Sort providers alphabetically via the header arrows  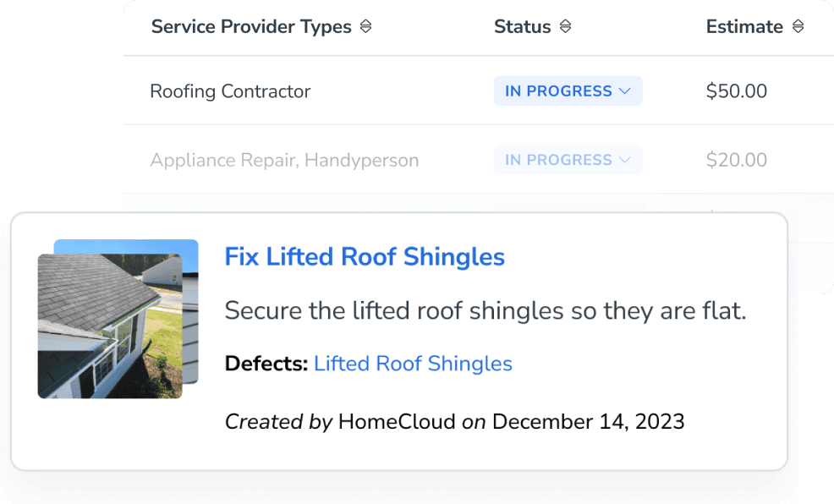(365, 26)
